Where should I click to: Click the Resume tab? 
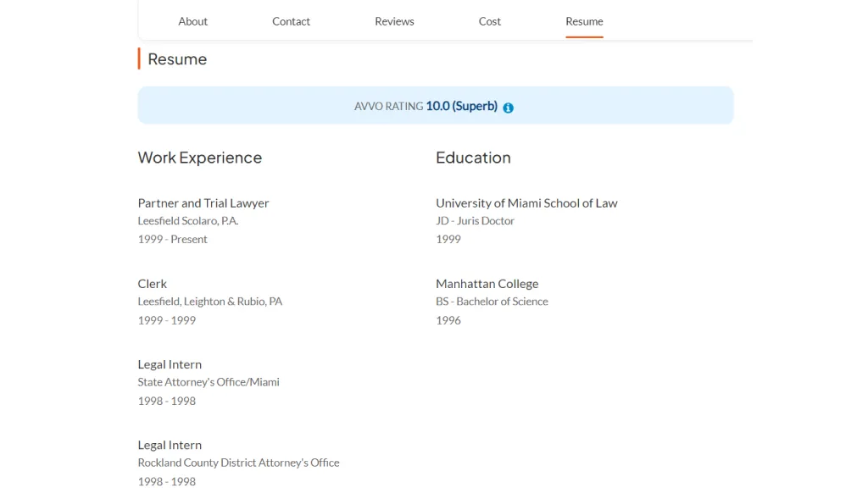(584, 21)
